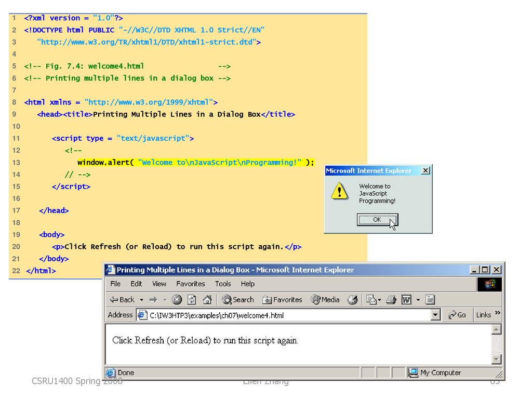
Task: Open the Help menu
Action: tap(248, 284)
